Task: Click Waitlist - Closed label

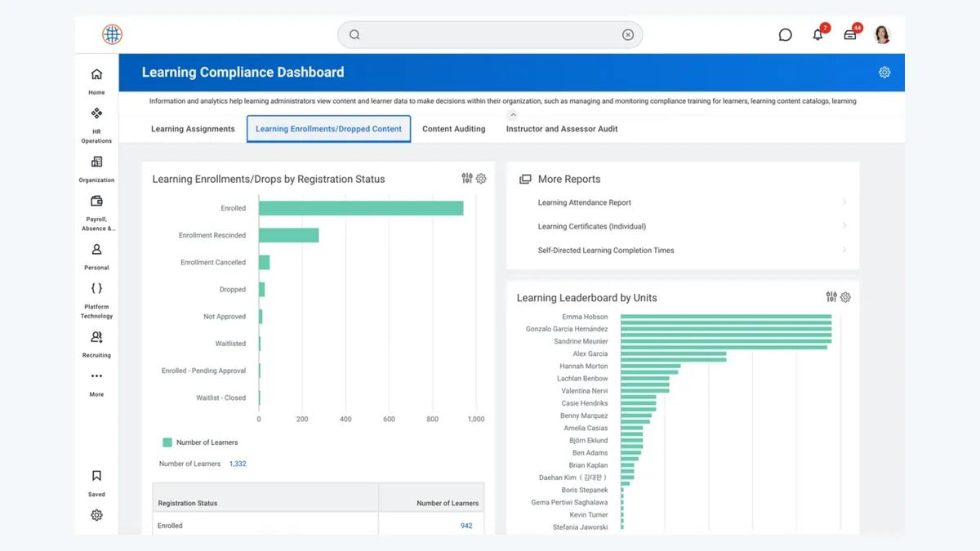Action: click(x=220, y=398)
